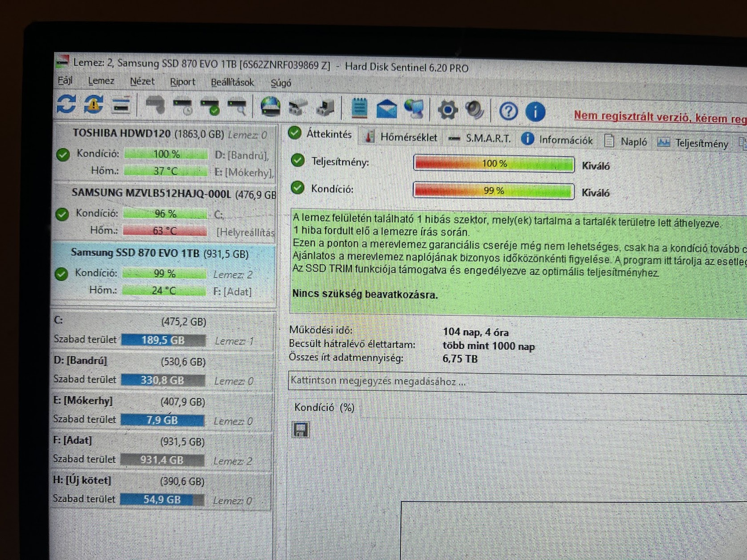747x560 pixels.
Task: Select the E: [Mókerhy] volume heading
Action: [129, 401]
